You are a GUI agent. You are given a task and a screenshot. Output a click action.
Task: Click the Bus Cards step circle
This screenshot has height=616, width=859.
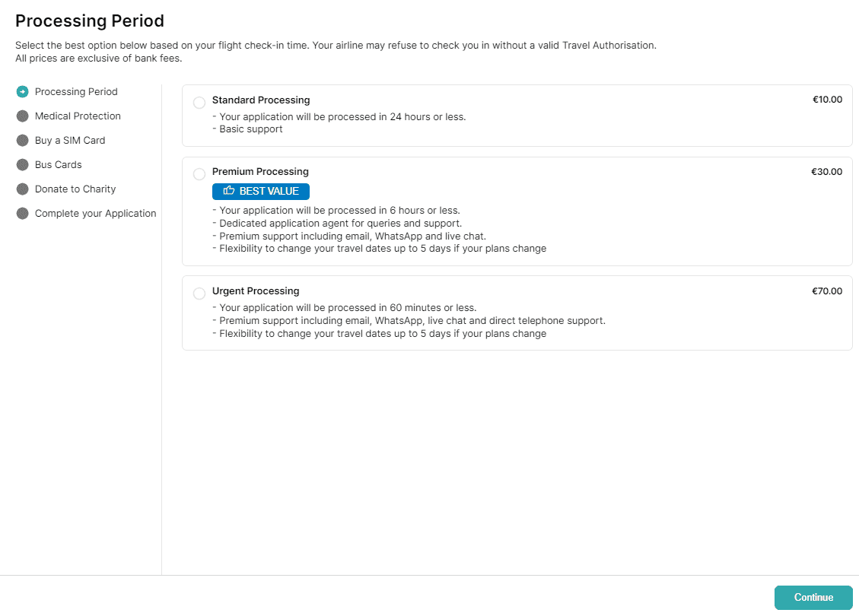coord(22,165)
